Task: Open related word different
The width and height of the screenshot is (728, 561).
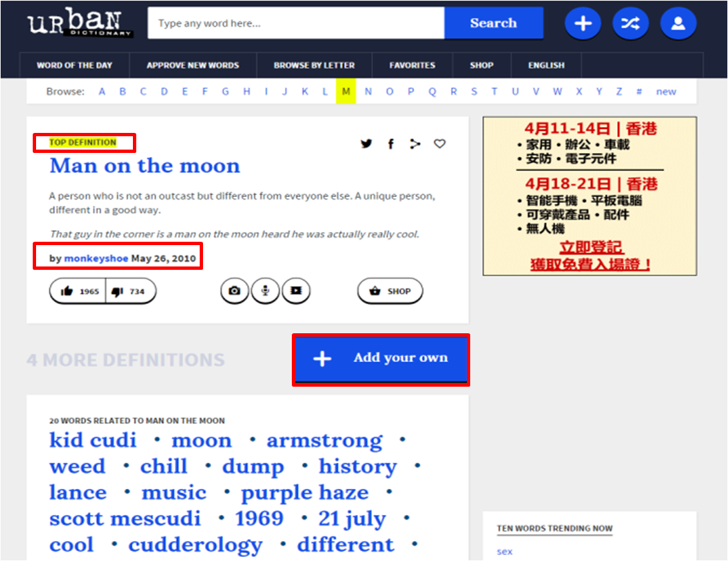Action: click(x=346, y=544)
